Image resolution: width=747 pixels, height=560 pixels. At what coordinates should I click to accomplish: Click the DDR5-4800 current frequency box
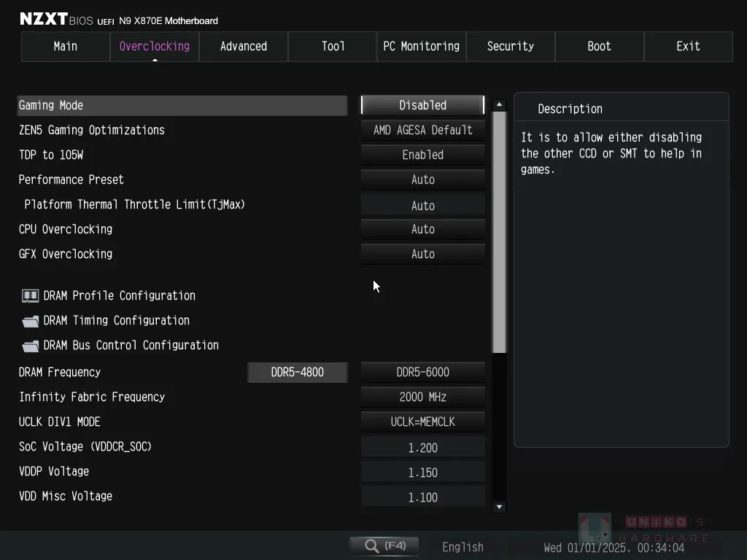pos(298,372)
